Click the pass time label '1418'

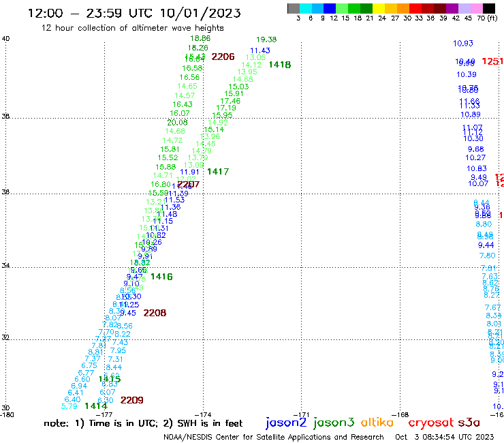click(x=280, y=65)
